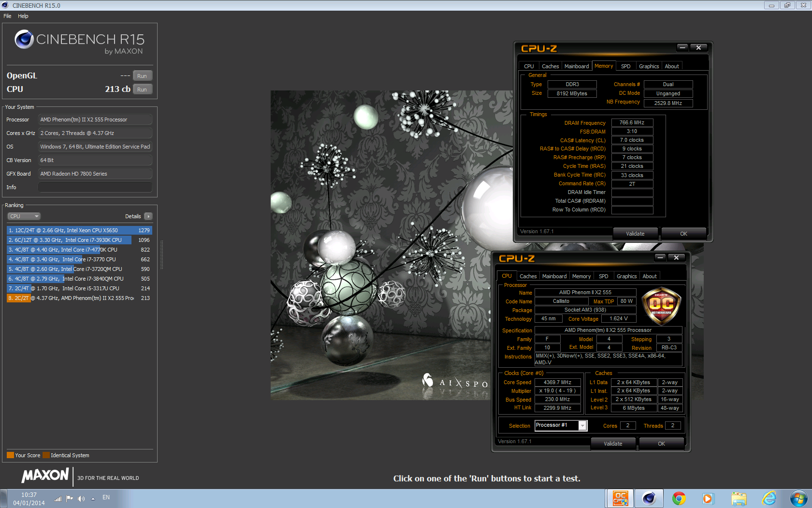Launch Internet Explorer from taskbar
The width and height of the screenshot is (812, 508).
769,498
